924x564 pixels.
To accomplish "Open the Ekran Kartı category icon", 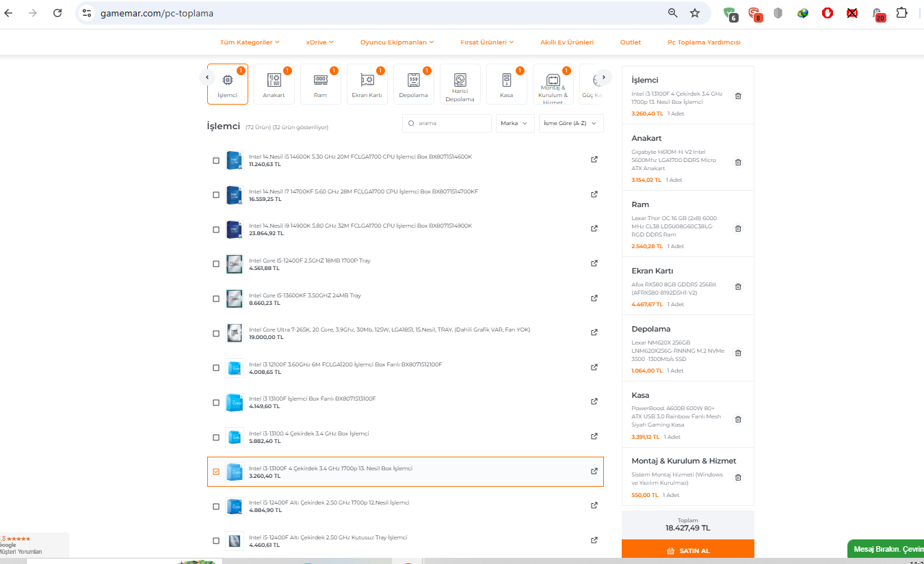I will (367, 84).
